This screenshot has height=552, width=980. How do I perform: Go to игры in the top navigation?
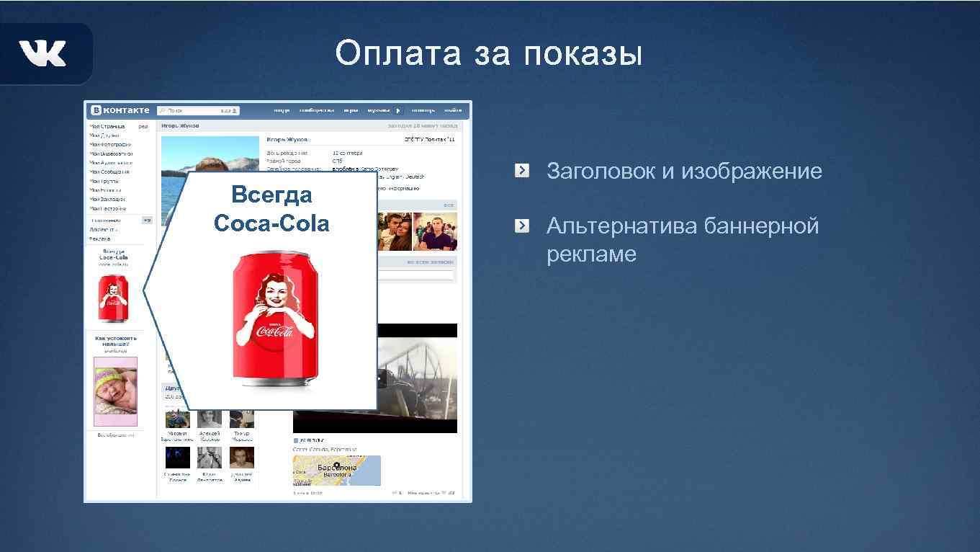point(351,110)
